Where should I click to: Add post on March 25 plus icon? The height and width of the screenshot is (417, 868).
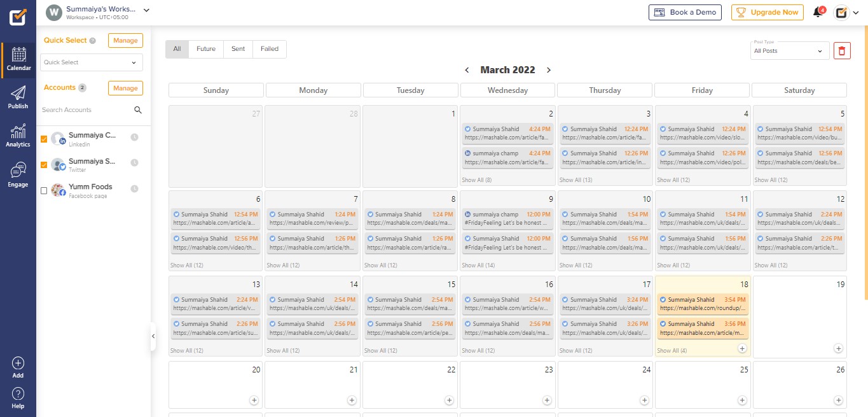(741, 400)
